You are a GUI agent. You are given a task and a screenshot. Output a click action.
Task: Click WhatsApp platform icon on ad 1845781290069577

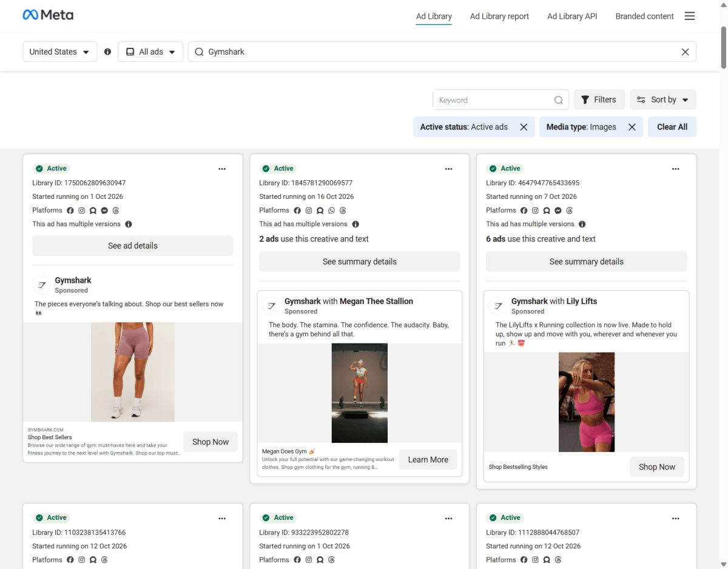pos(331,210)
